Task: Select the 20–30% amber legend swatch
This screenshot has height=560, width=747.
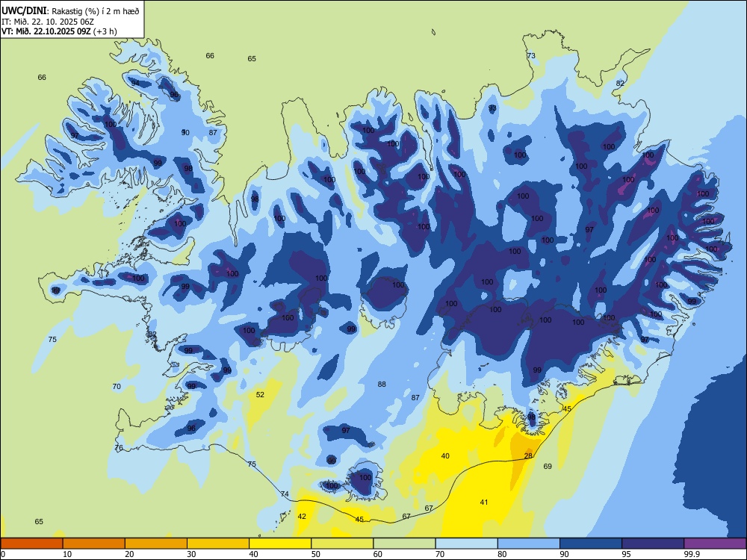Action: click(156, 544)
